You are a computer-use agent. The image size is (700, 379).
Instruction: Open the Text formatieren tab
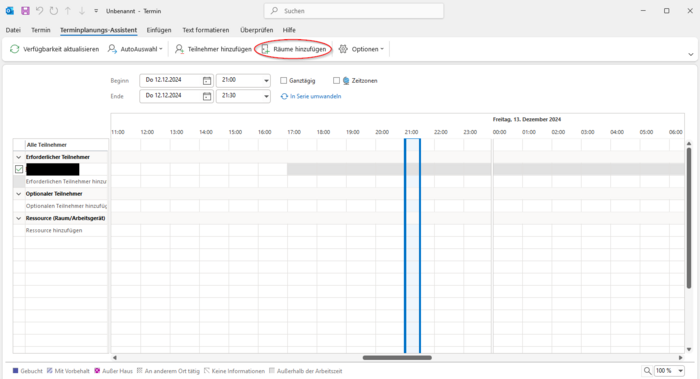click(x=206, y=30)
